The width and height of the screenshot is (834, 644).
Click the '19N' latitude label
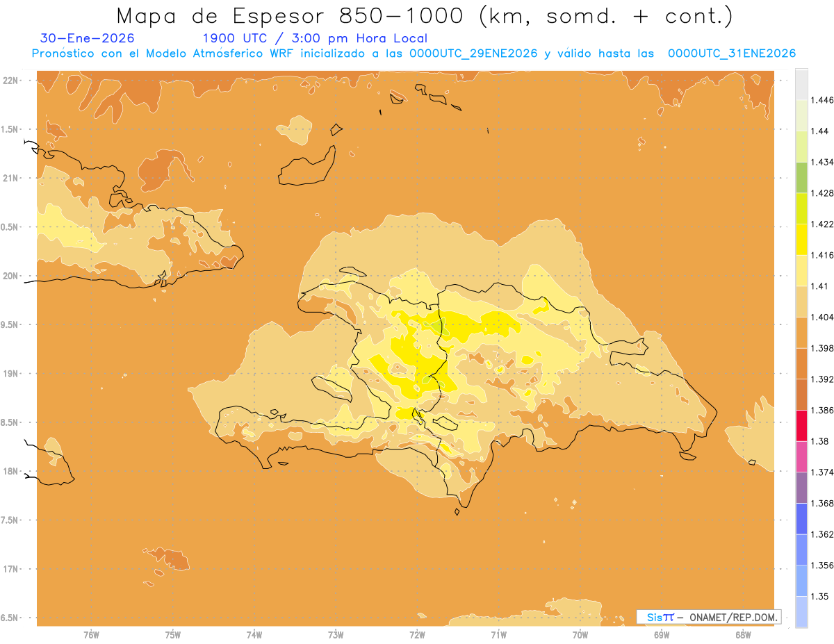[x=10, y=374]
